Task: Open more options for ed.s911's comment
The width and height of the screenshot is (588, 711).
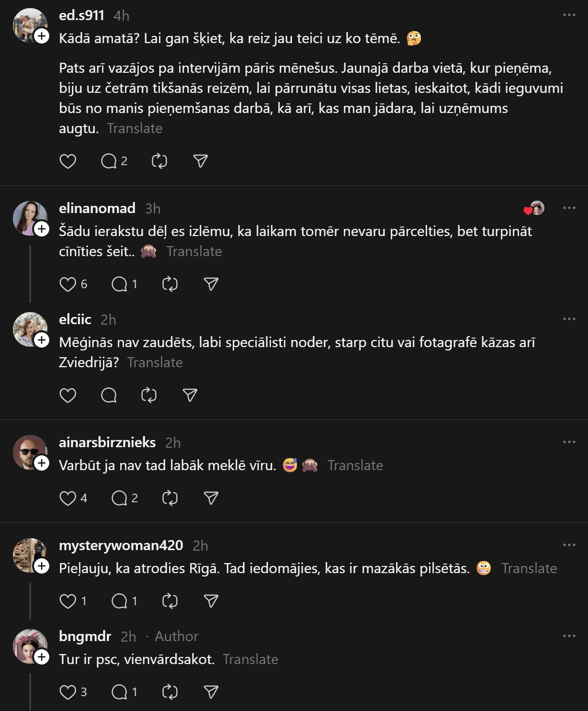Action: point(569,15)
